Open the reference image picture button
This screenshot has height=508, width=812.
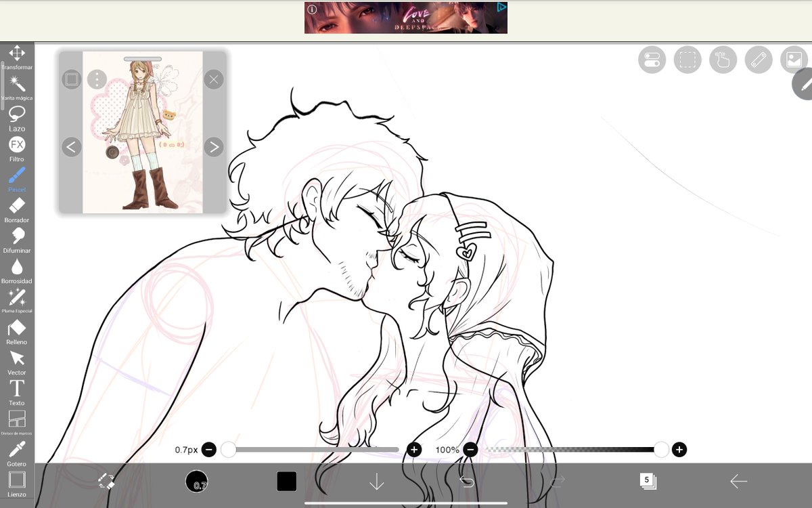pos(794,60)
